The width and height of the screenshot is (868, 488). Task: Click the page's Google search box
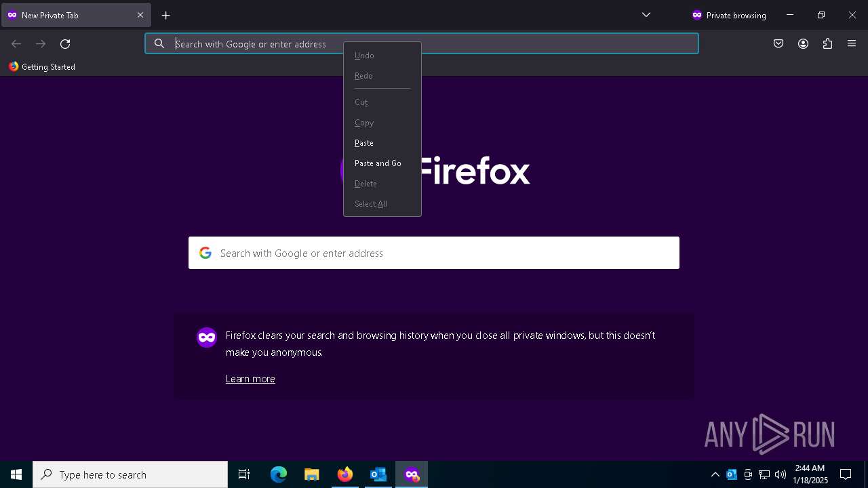(x=434, y=253)
